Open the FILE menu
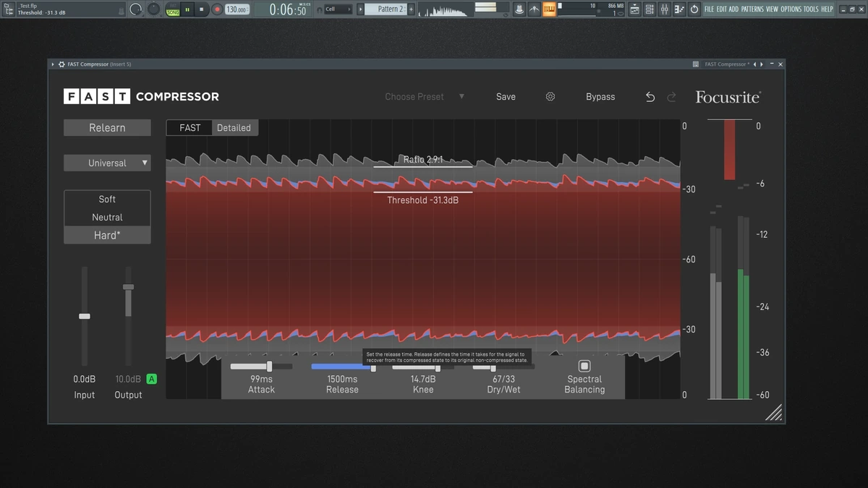 [x=709, y=9]
